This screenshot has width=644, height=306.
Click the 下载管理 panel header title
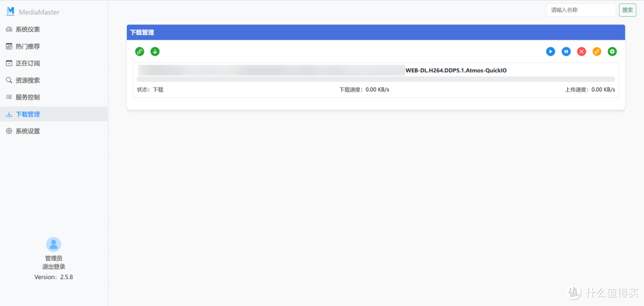click(x=142, y=32)
